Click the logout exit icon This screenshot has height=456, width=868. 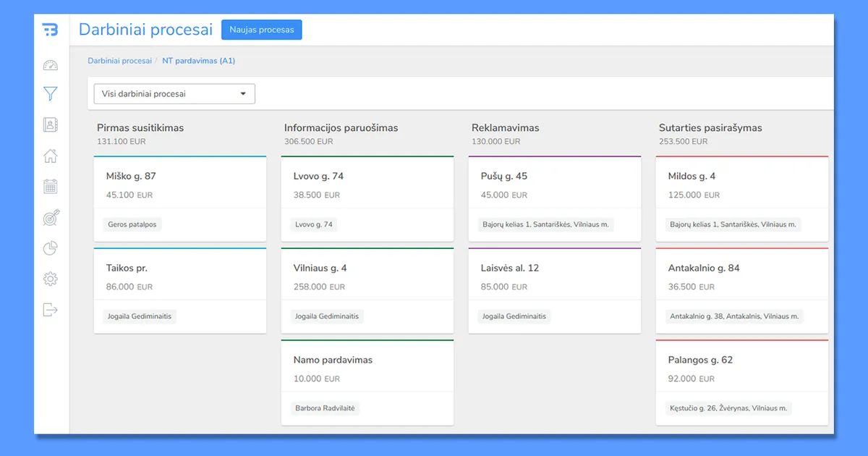tap(50, 310)
